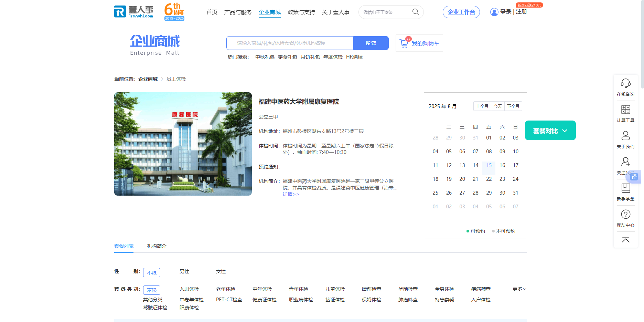Open 计算工具 calculator icon
Screen dimensions: 644x322
[625, 110]
